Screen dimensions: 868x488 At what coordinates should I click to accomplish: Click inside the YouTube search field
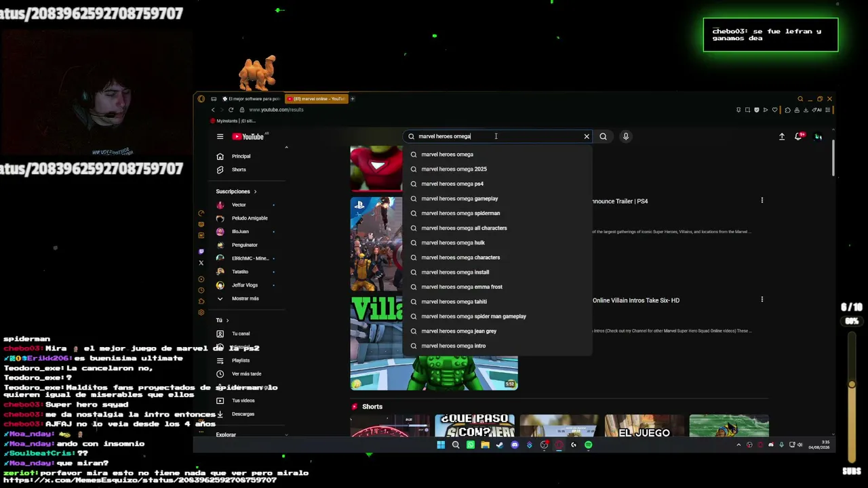click(x=498, y=136)
